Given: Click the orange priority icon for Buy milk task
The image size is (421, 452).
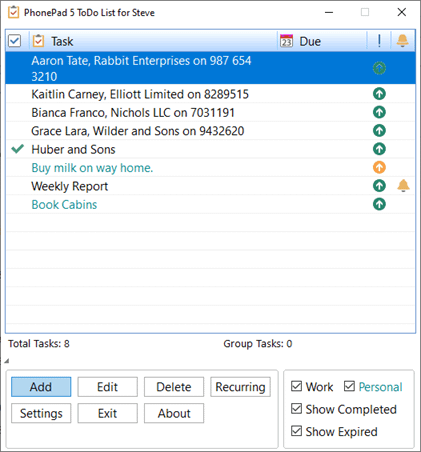Looking at the screenshot, I should (379, 167).
